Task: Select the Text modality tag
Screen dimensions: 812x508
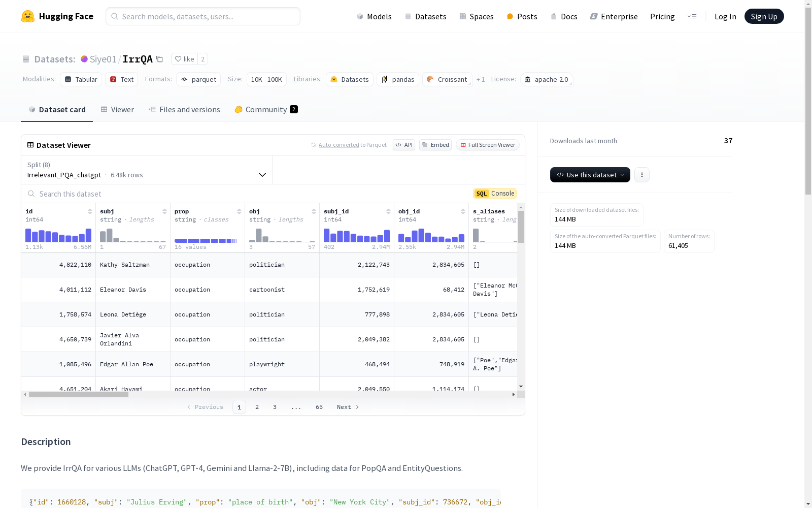Action: click(122, 79)
